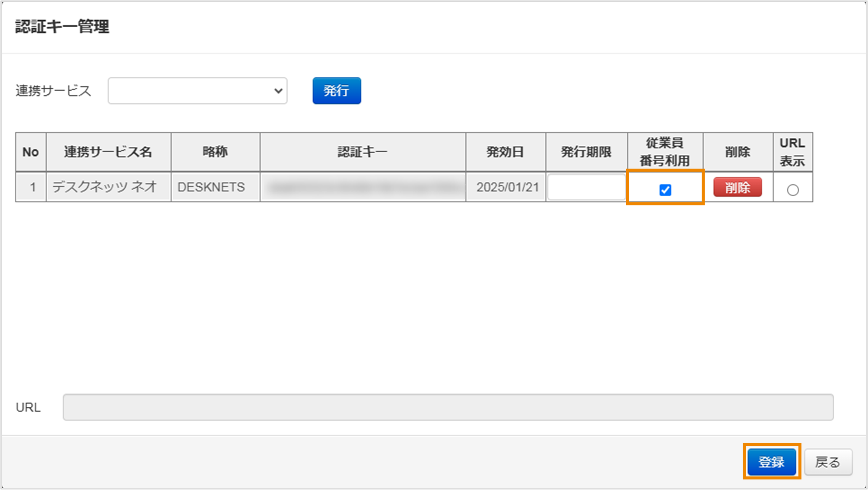Open the 連携サービス dropdown

(x=197, y=91)
